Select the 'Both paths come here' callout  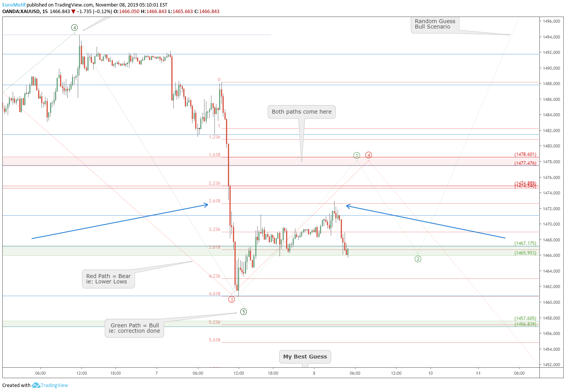301,112
